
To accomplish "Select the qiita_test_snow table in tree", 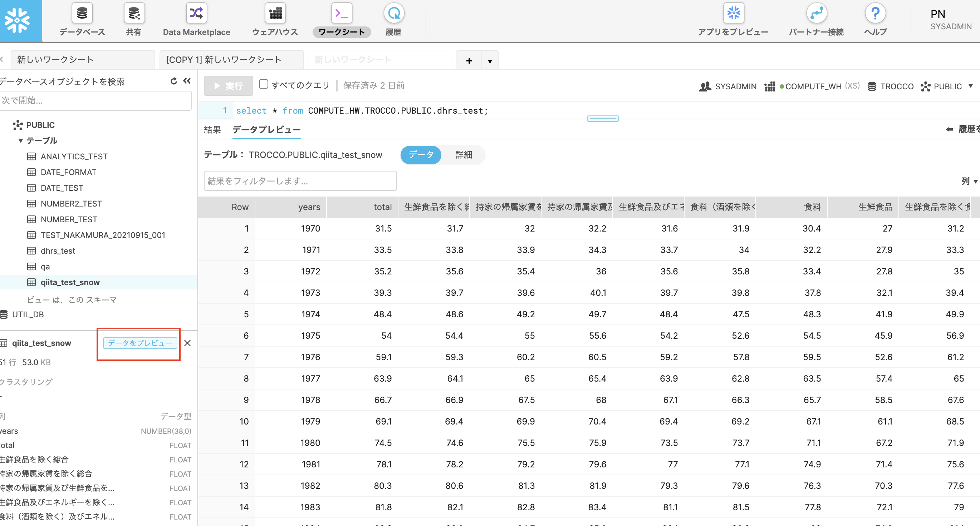I will pyautogui.click(x=70, y=282).
